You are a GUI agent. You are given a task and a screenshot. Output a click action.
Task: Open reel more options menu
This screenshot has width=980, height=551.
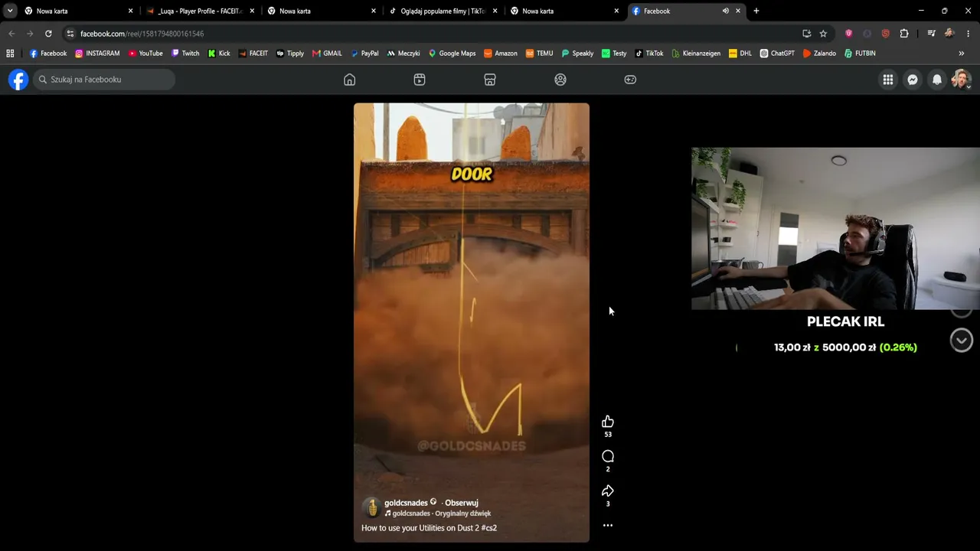pyautogui.click(x=608, y=526)
